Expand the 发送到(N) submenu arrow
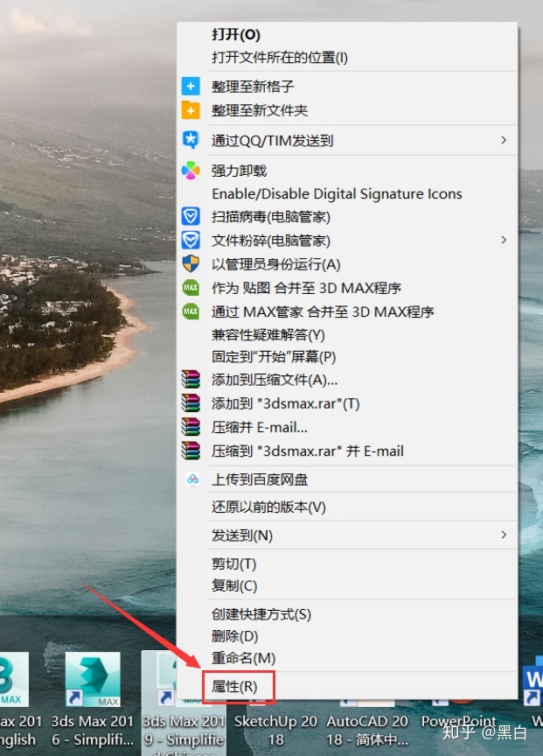Viewport: 543px width, 756px height. pos(504,535)
